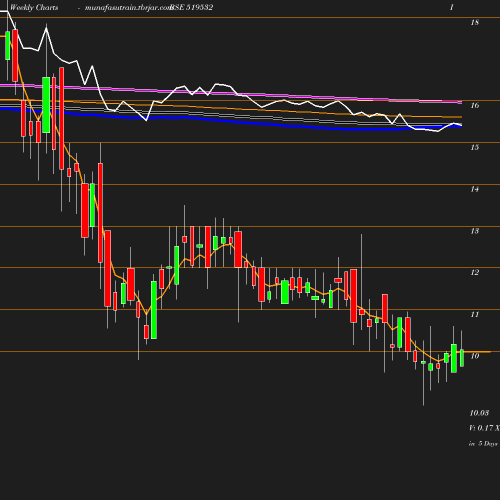Click the '14' price axis label
Viewport: 500px width, 500px height.
[x=475, y=189]
